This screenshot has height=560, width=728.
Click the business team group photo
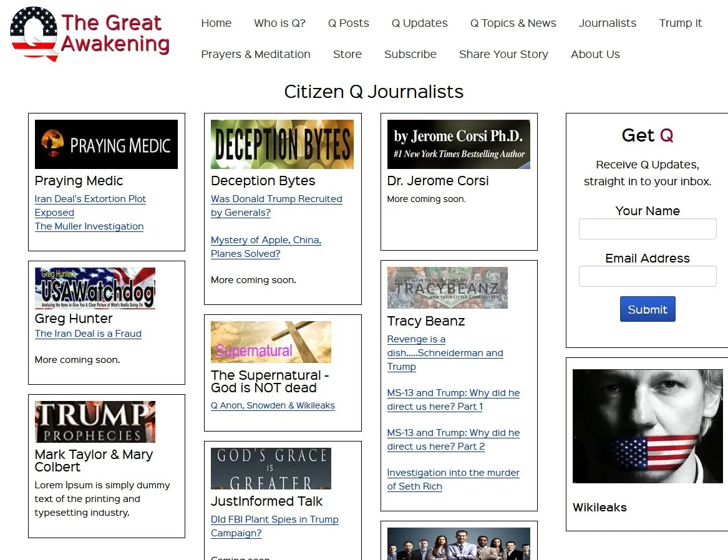[x=459, y=544]
